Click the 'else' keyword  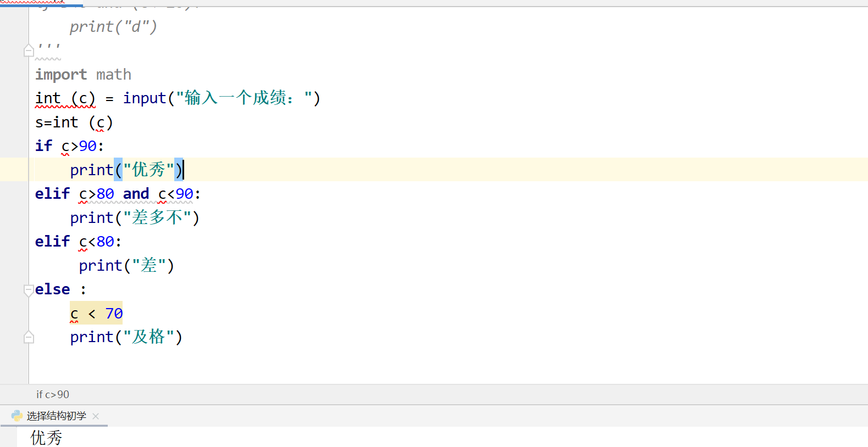[x=53, y=289]
